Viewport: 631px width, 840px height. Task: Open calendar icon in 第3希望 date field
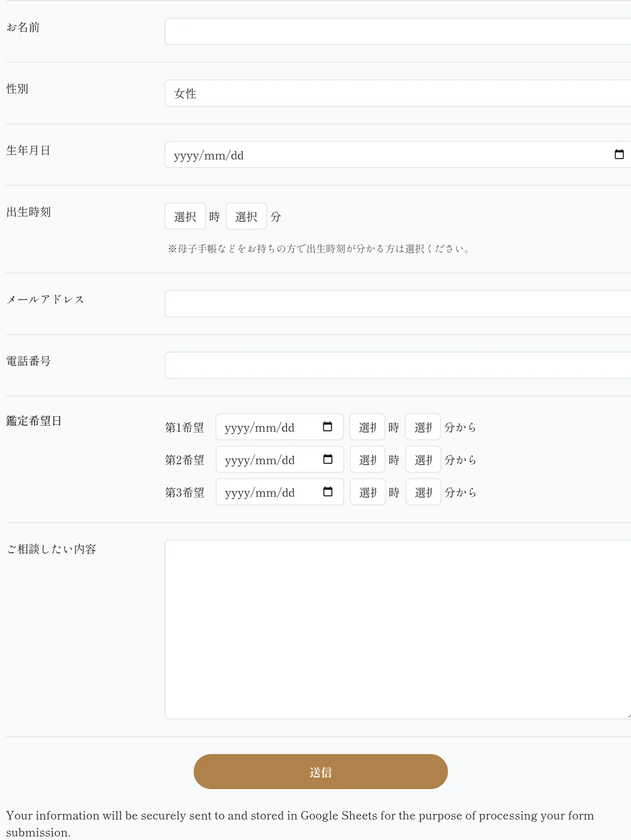click(328, 492)
